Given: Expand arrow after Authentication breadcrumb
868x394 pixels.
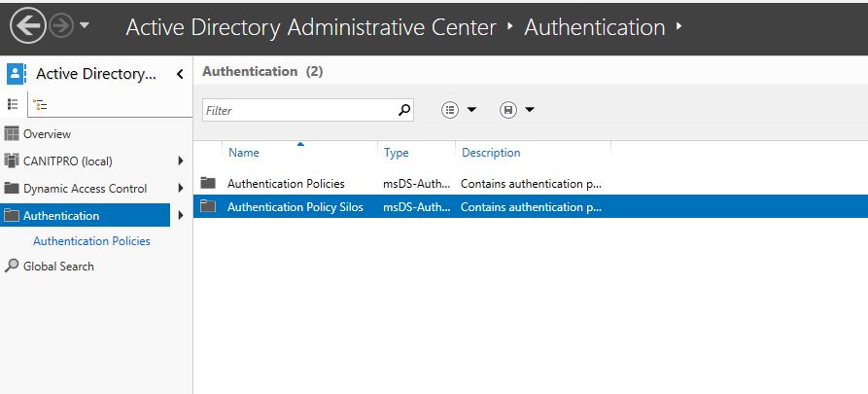Looking at the screenshot, I should [679, 26].
